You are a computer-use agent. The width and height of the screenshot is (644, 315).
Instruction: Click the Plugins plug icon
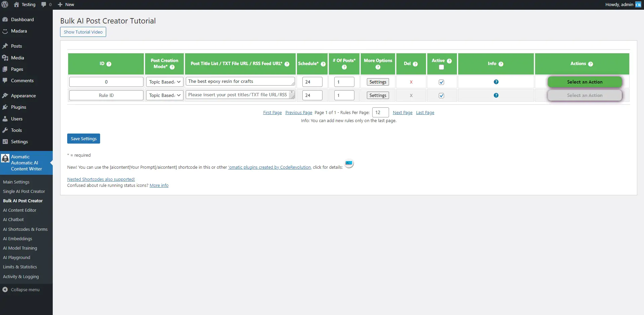(x=5, y=107)
